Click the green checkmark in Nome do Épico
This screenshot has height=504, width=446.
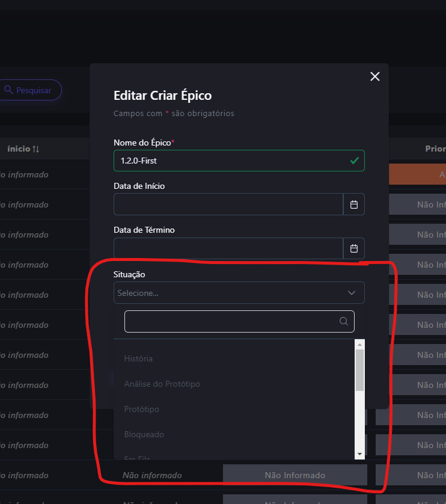(355, 161)
